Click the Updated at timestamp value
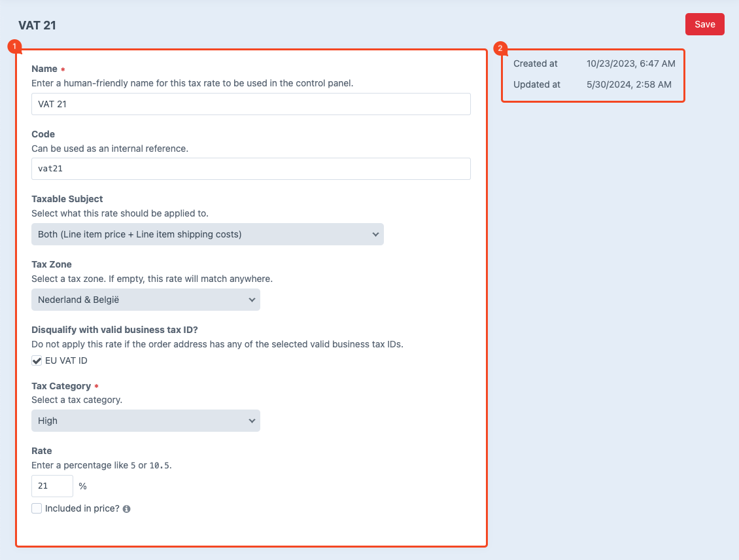739x560 pixels. pos(628,84)
